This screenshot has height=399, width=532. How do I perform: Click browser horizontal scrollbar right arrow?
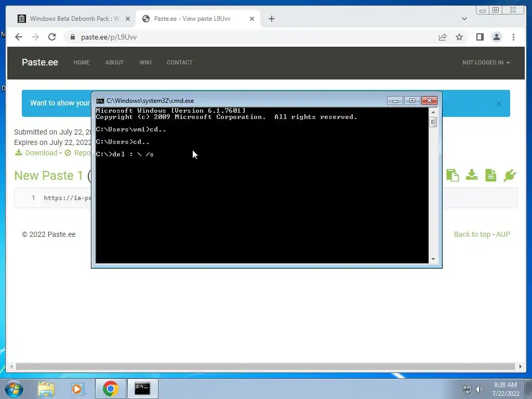pos(521,366)
